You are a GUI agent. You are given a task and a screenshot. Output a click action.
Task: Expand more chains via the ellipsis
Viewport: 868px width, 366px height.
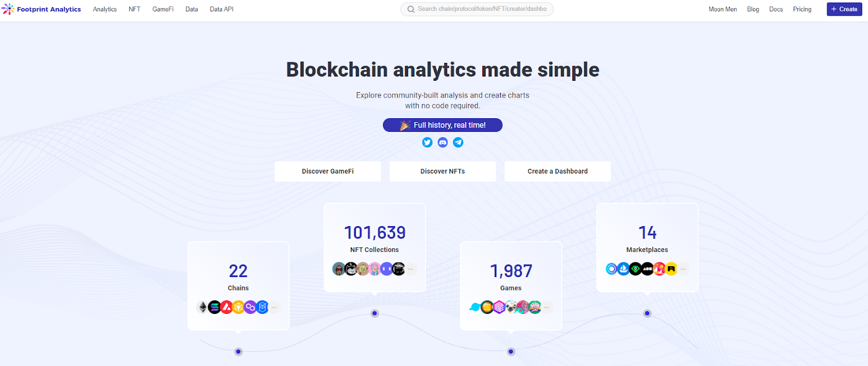click(x=274, y=307)
